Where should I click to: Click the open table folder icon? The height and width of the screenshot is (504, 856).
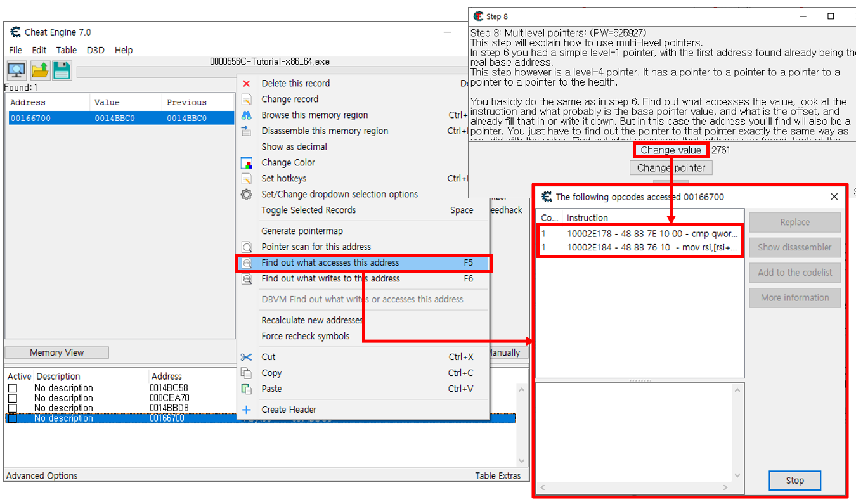point(40,70)
